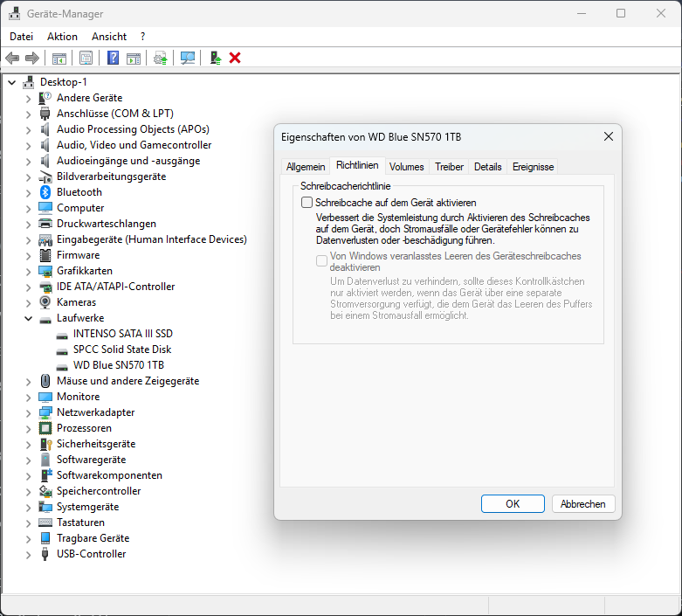Screen dimensions: 682x616
Task: Expand Eingabegeräte (Human Interface Devices)
Action: point(28,240)
